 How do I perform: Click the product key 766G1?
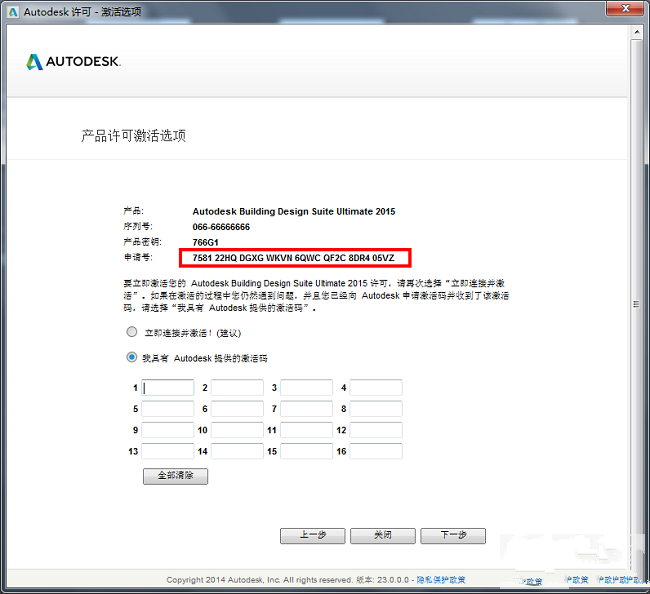point(205,242)
